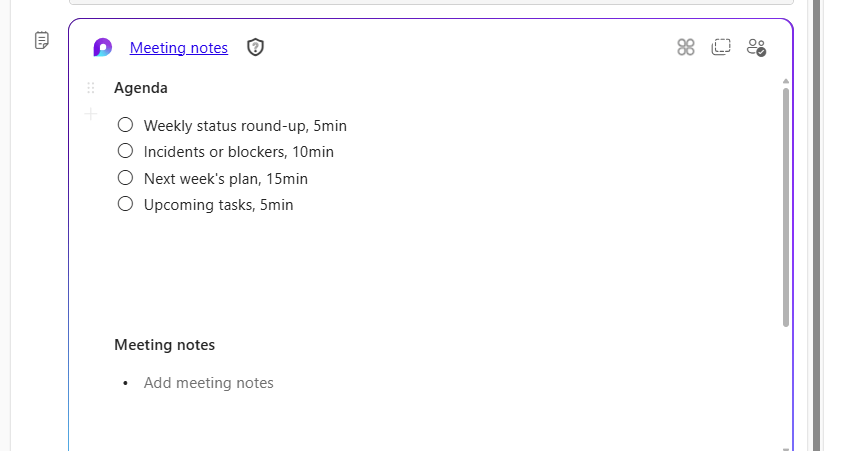Screen dimensions: 852x451
Task: Click the Add meeting notes placeholder
Action: point(208,383)
